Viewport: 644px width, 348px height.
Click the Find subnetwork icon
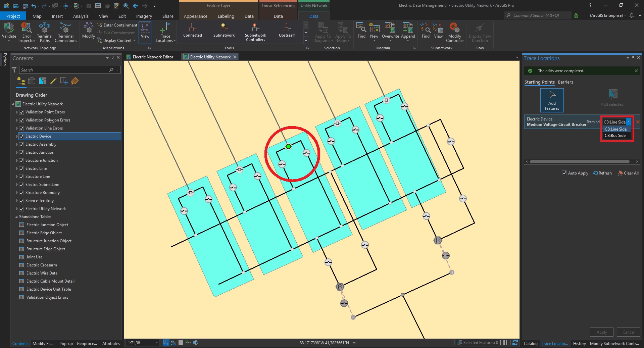click(x=426, y=28)
